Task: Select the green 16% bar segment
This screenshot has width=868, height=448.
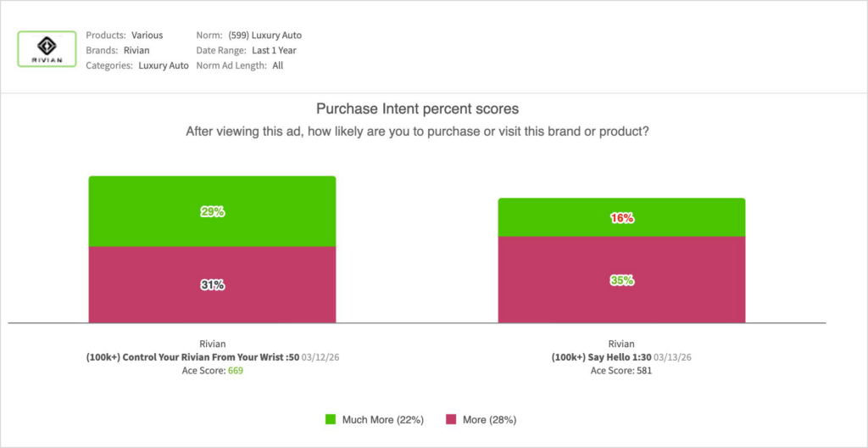Action: pos(621,218)
